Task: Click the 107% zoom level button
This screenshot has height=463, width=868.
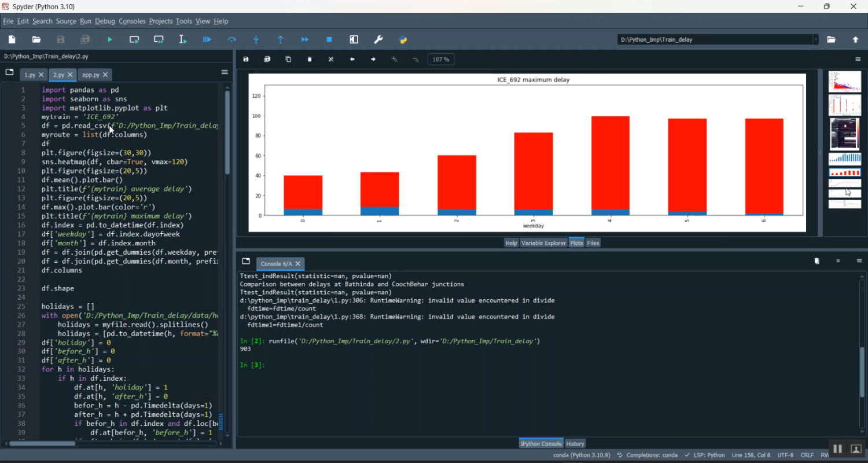Action: (x=441, y=59)
